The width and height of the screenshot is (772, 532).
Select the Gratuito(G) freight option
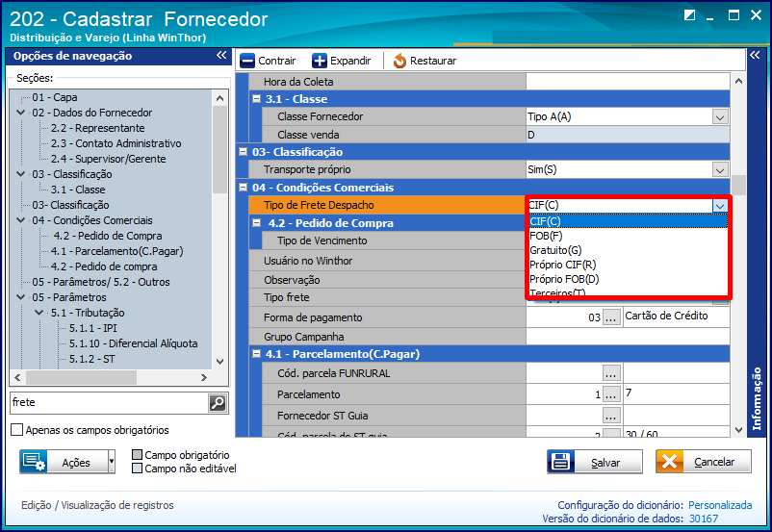click(x=628, y=250)
